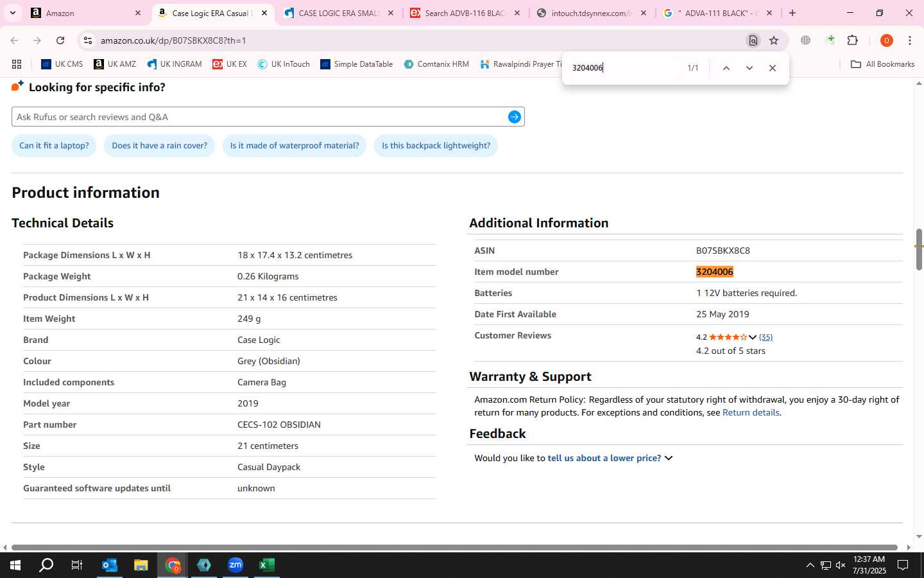Show hidden system tray icons

coord(810,565)
